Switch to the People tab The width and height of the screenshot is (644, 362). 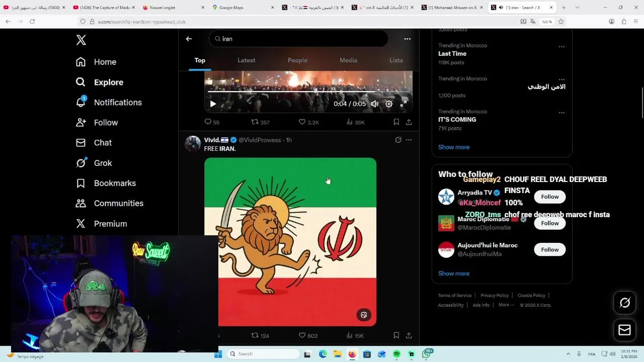pyautogui.click(x=297, y=60)
